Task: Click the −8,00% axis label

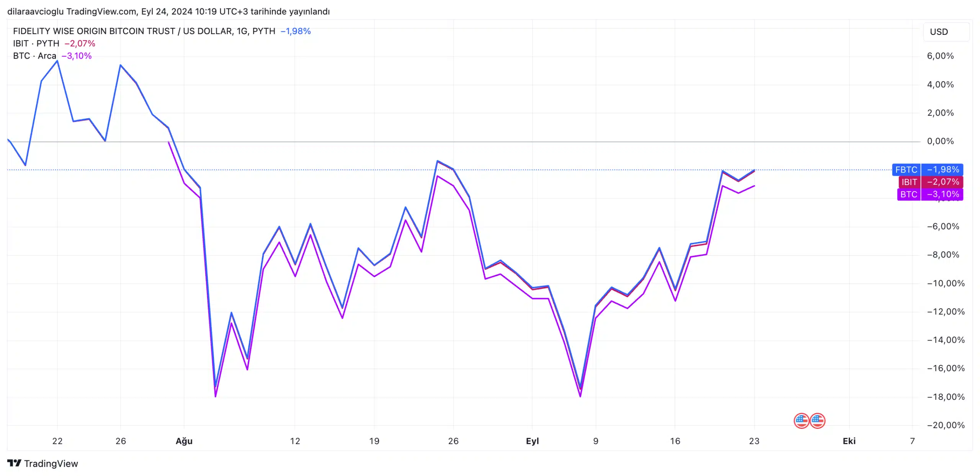Action: click(x=943, y=255)
